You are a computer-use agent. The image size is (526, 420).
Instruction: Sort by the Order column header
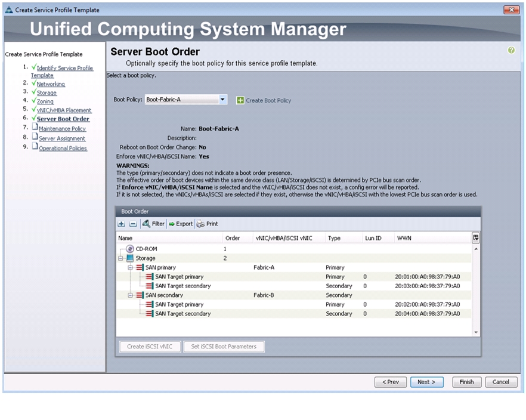(238, 238)
